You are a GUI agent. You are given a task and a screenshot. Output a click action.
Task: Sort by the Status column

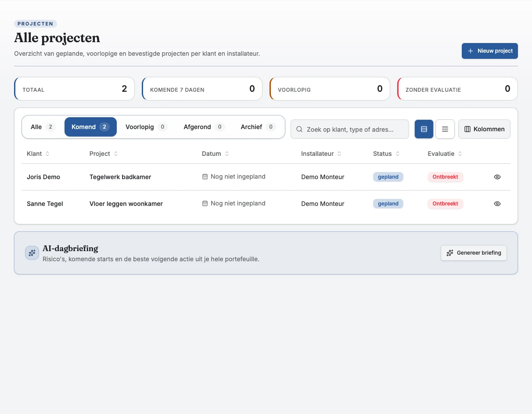(386, 154)
